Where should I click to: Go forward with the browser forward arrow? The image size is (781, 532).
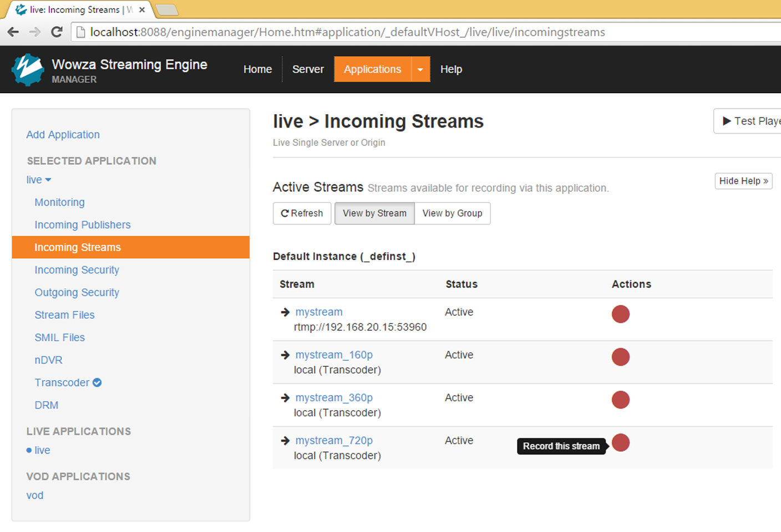click(x=35, y=32)
